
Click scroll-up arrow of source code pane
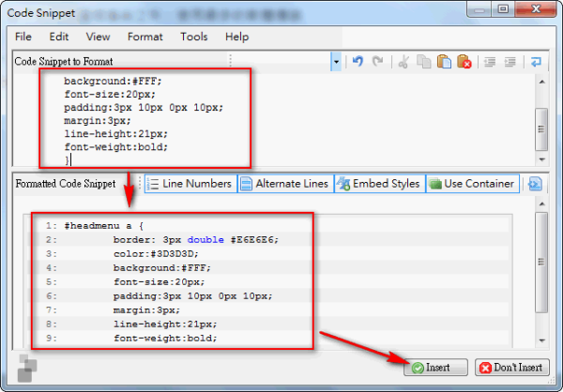click(x=541, y=82)
